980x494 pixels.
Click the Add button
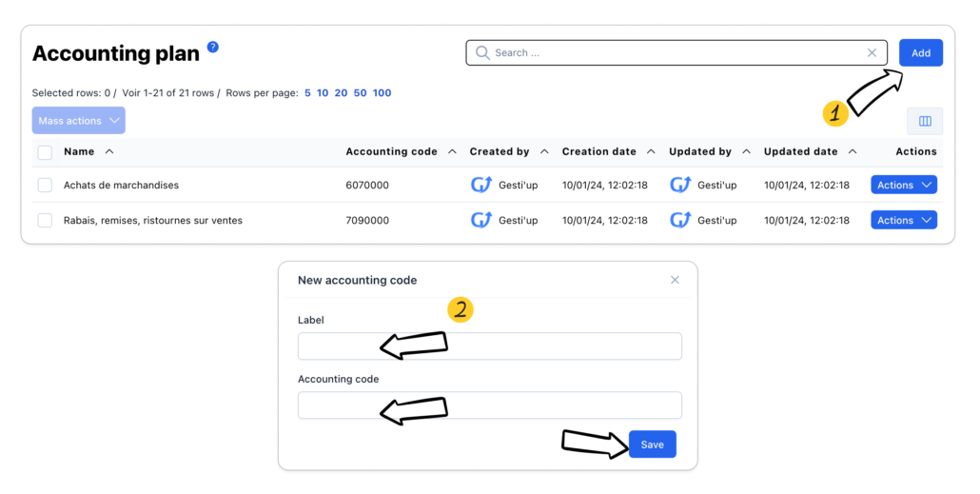(x=920, y=53)
